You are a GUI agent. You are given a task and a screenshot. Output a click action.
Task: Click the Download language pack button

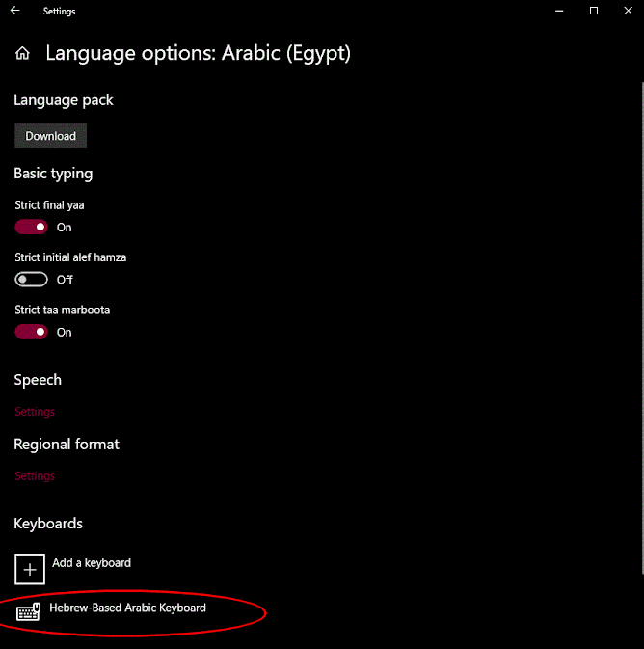50,136
